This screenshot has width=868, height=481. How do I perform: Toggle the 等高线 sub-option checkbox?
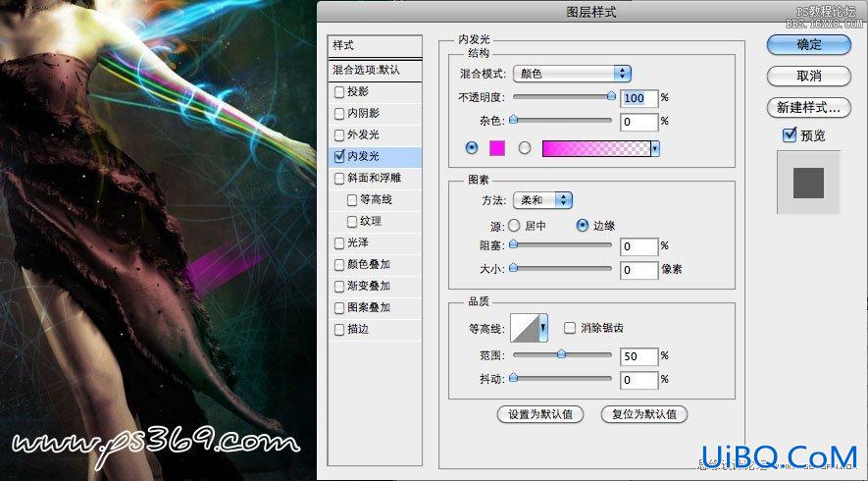pyautogui.click(x=351, y=200)
